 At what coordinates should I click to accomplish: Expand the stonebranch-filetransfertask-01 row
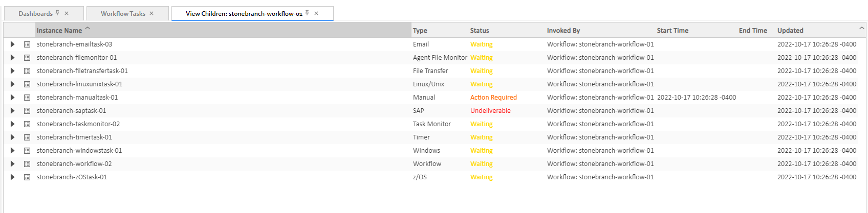coord(13,71)
